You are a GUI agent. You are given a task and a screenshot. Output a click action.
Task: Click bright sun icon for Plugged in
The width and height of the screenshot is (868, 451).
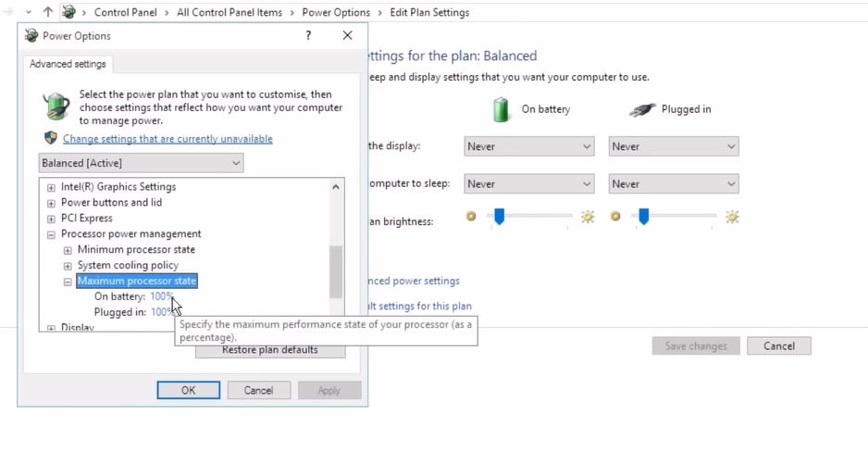[732, 217]
